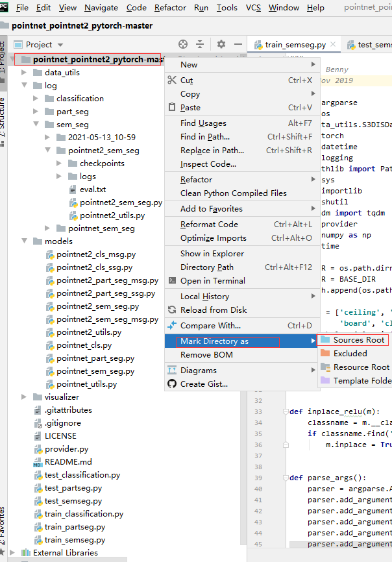392x562 pixels.
Task: Expand the data_utils folder
Action: coord(24,73)
